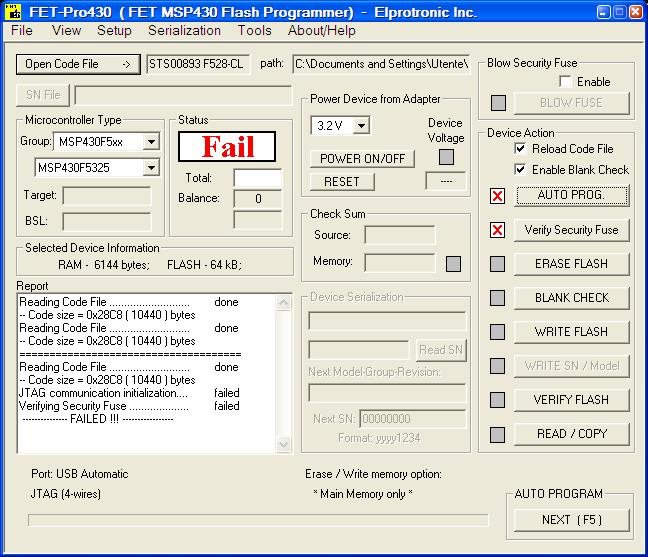Open the MSP430F5325 device dropdown
This screenshot has width=648, height=557.
tap(151, 168)
